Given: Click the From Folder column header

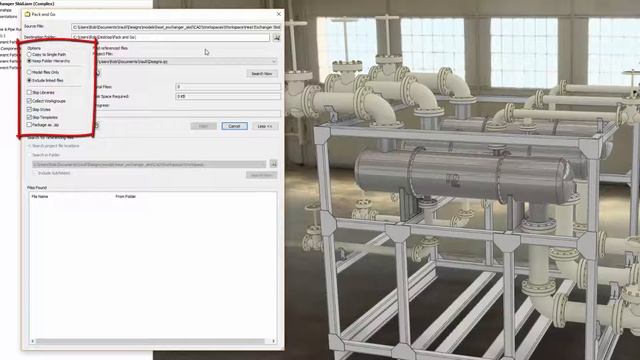Looking at the screenshot, I should pos(126,197).
